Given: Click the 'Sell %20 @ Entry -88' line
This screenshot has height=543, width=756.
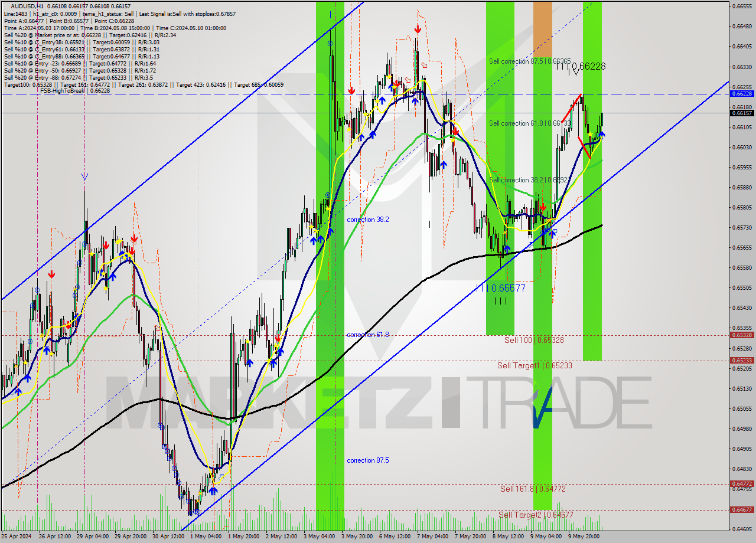Looking at the screenshot, I should click(x=79, y=77).
